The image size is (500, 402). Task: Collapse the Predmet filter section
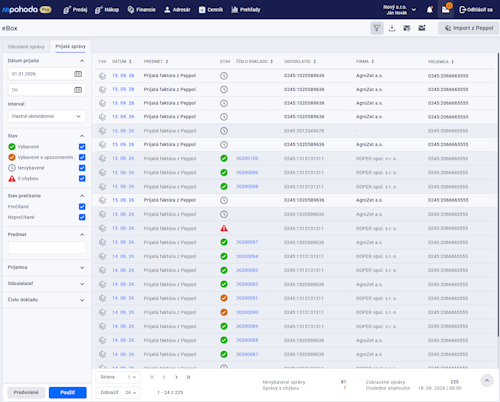click(x=82, y=235)
